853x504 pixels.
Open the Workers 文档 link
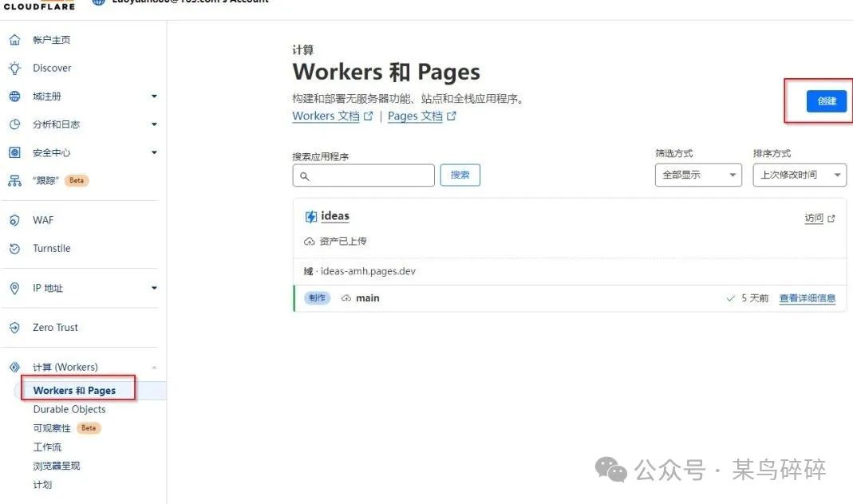(326, 116)
